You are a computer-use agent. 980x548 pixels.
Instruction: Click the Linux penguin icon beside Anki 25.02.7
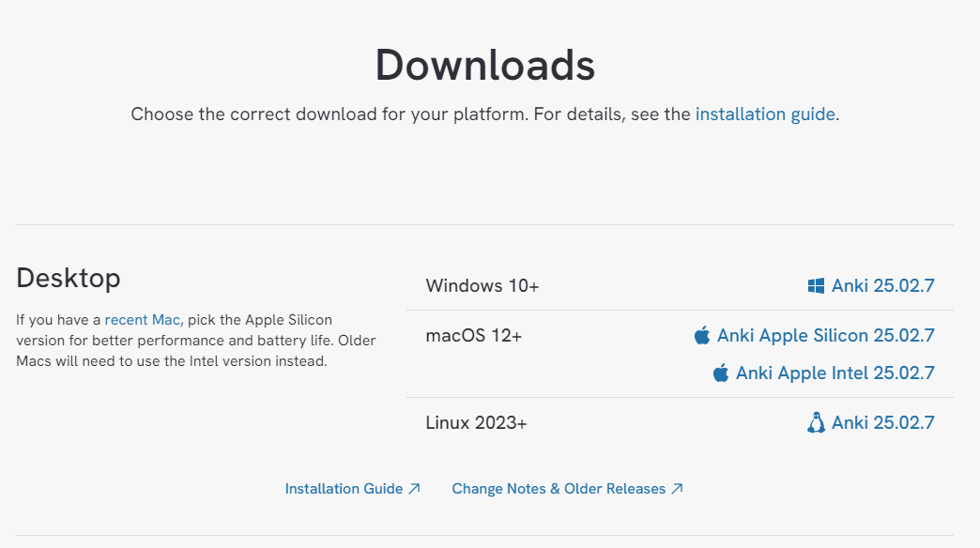pos(816,423)
